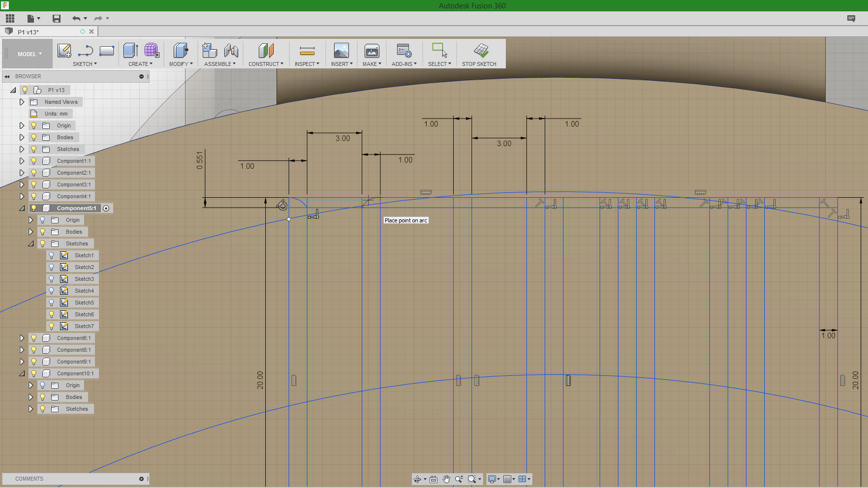The image size is (868, 488).
Task: Click the Insert image icon
Action: 341,50
